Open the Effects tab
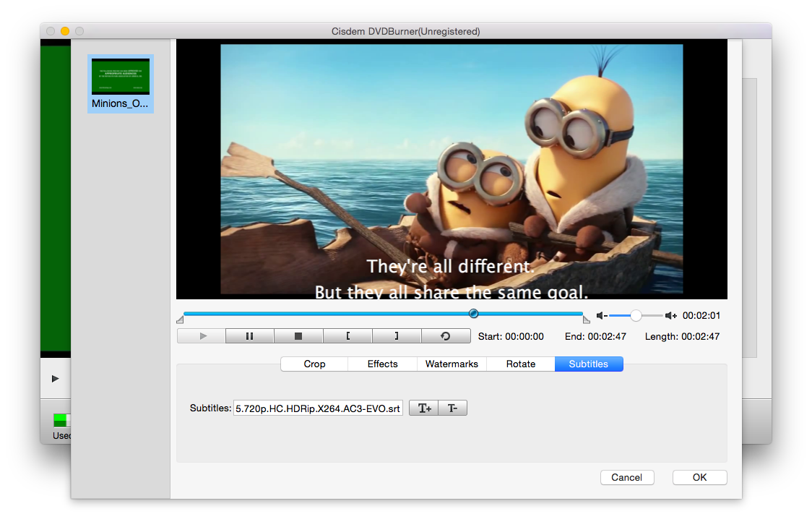The height and width of the screenshot is (514, 812). point(382,364)
